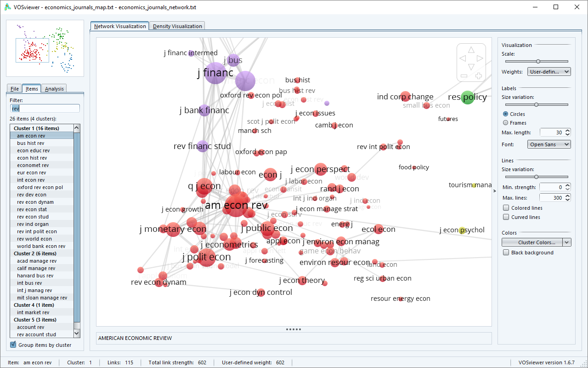588x368 pixels.
Task: Enable Black background option
Action: point(506,253)
